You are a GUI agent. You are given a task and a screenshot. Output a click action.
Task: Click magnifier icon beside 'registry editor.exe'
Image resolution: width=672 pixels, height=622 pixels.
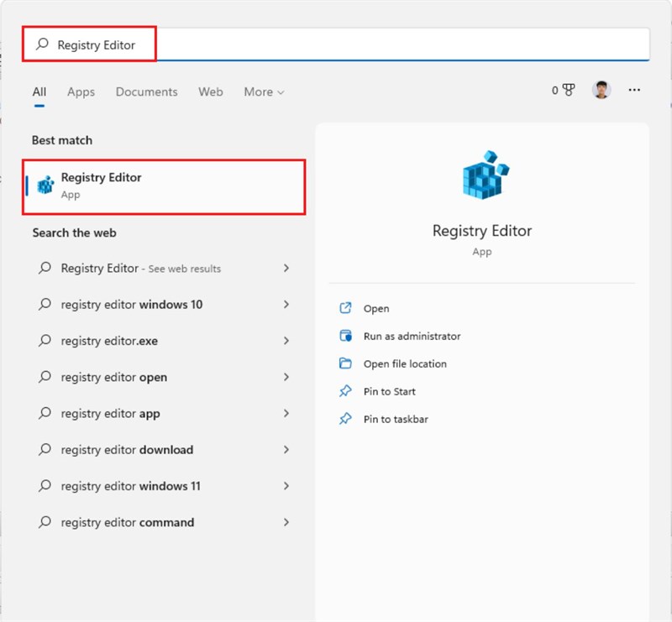pos(45,341)
